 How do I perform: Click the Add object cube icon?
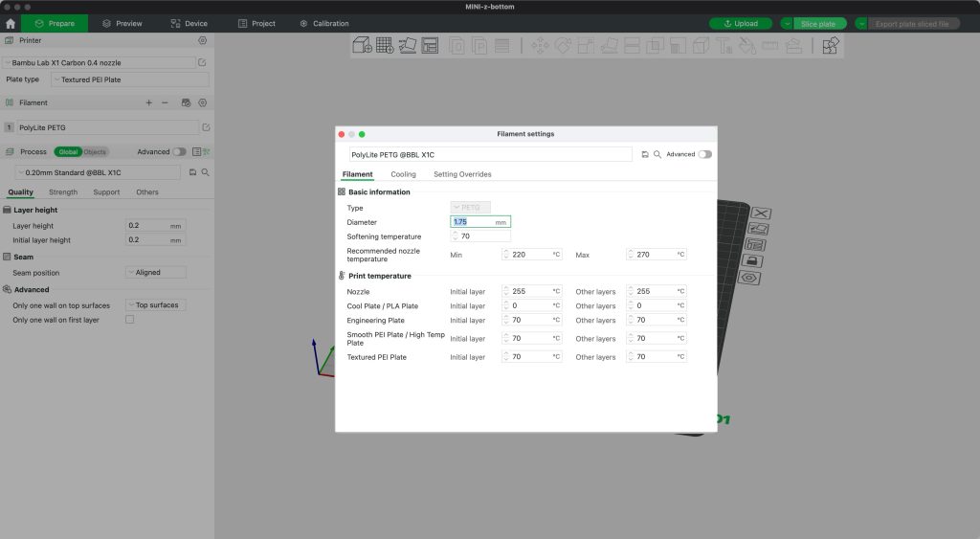[x=362, y=45]
